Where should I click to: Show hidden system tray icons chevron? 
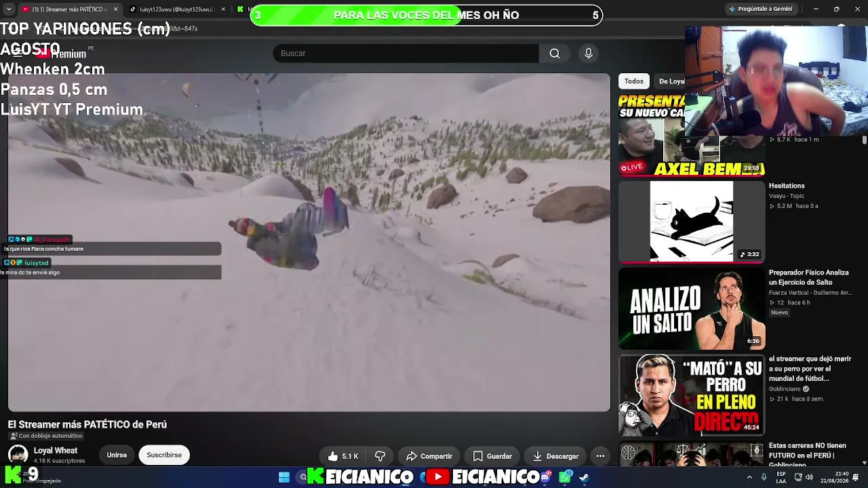coord(749,477)
